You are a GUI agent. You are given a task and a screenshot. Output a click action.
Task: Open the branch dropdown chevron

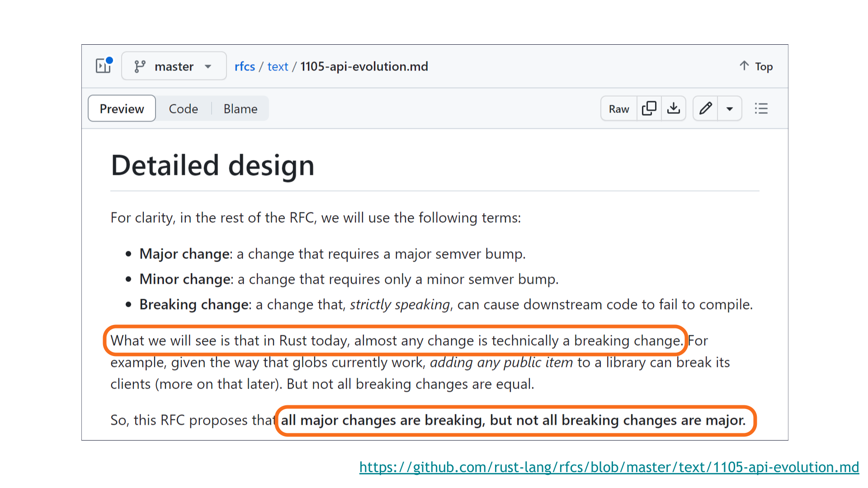click(208, 66)
